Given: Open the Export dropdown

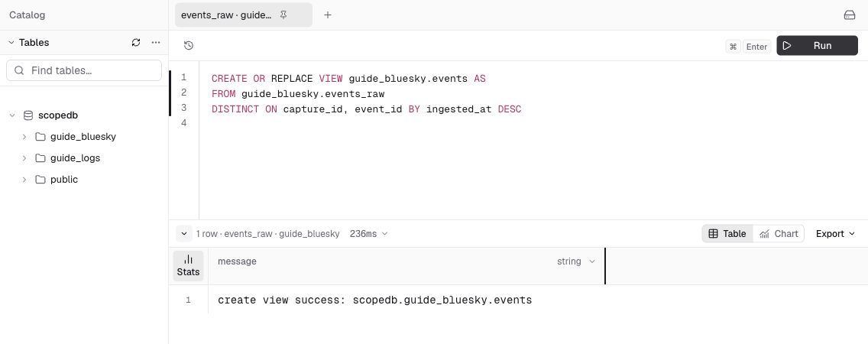Looking at the screenshot, I should pos(835,234).
